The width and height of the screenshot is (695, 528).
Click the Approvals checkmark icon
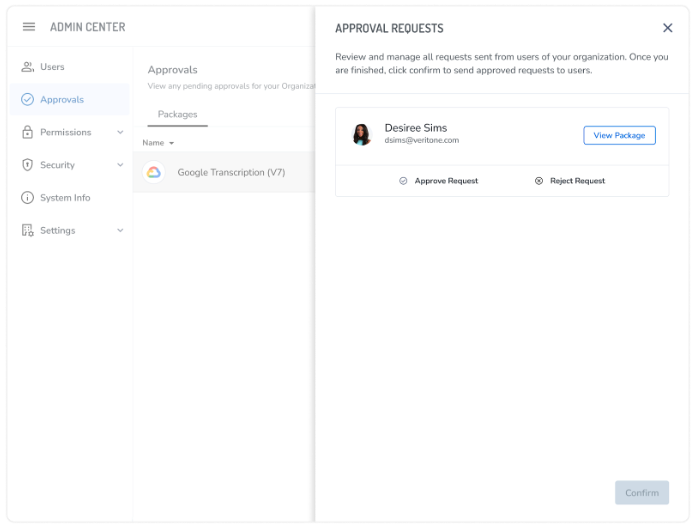(27, 100)
